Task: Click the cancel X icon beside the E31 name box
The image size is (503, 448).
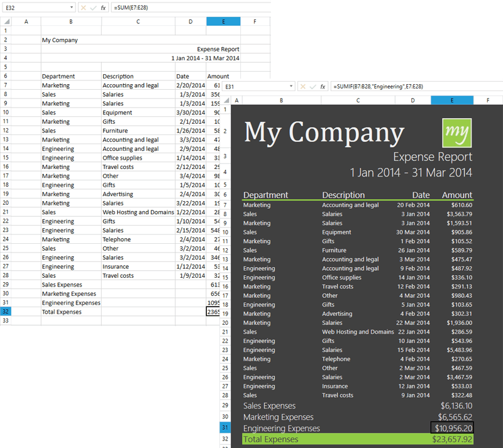Action: click(x=304, y=86)
